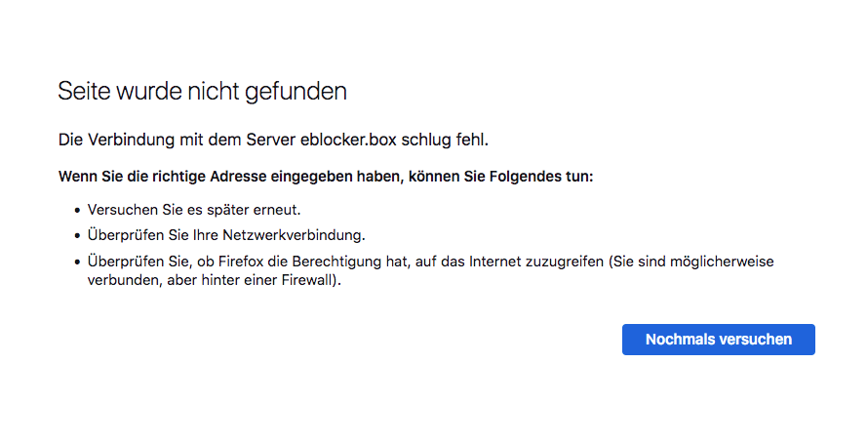Click the words 'schlug fehl' after server name
This screenshot has width=868, height=444.
pyautogui.click(x=445, y=140)
